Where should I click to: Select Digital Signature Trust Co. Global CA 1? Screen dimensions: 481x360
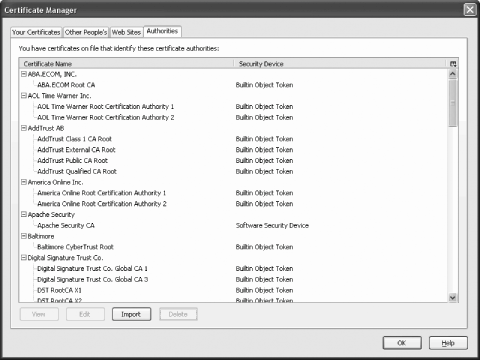(x=92, y=269)
